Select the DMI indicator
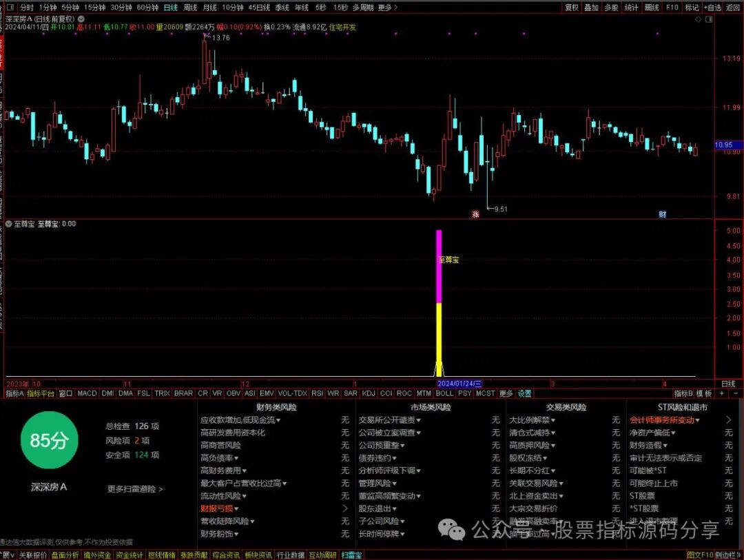 107,393
